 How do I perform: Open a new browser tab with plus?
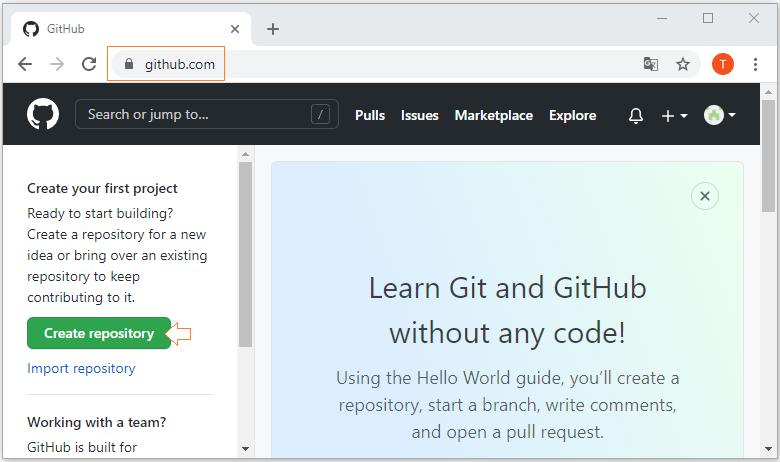point(273,29)
